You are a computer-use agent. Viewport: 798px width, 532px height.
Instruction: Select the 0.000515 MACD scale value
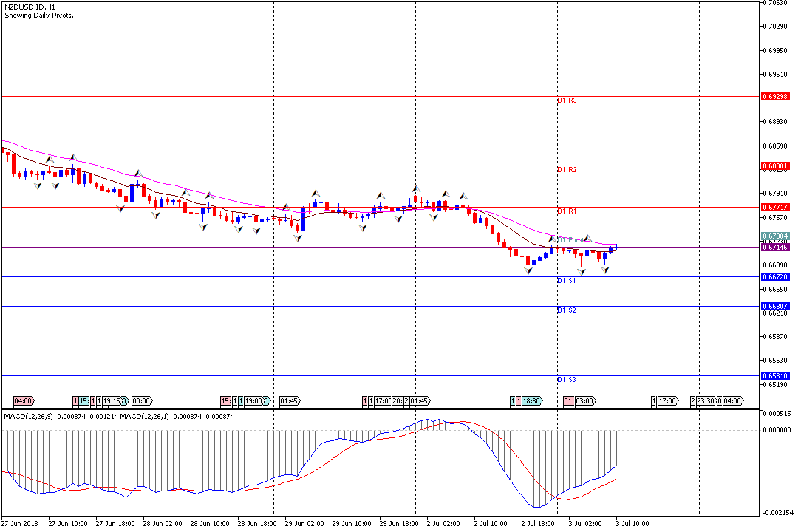777,413
